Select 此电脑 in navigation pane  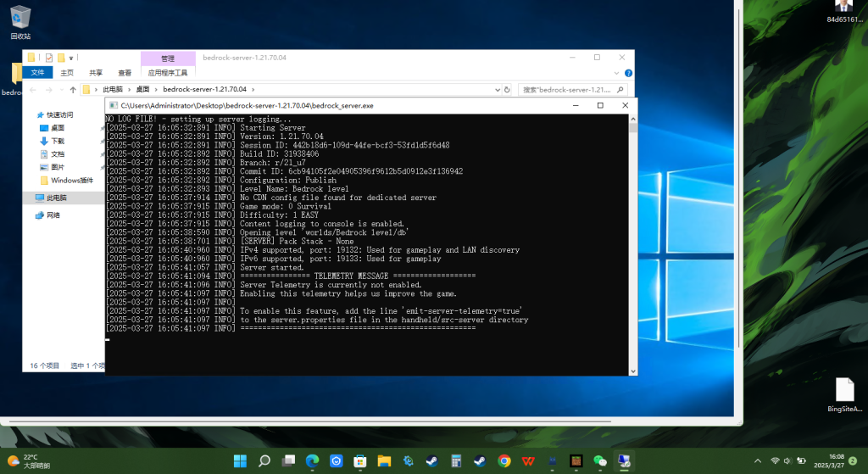pyautogui.click(x=57, y=198)
